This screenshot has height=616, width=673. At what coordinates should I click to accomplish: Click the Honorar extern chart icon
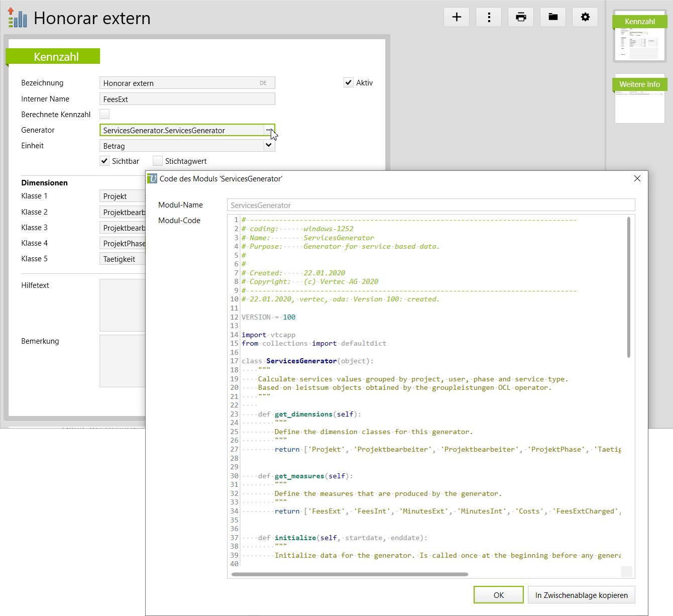click(x=18, y=18)
